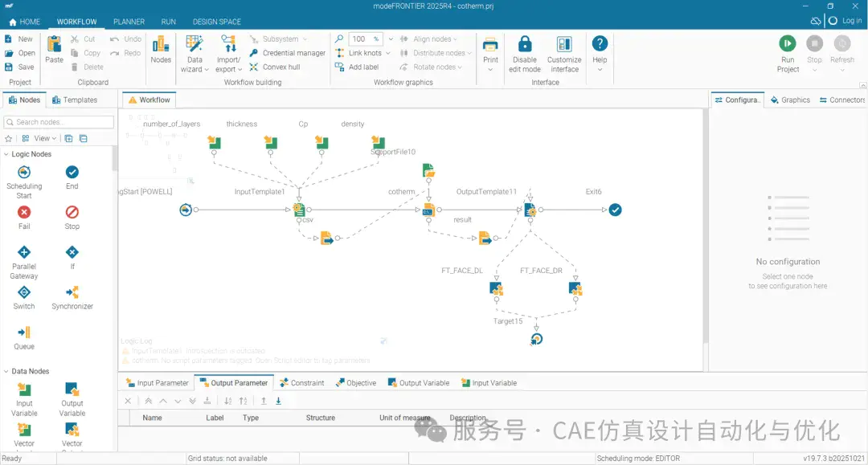Switch to the PLANNER ribbon tab
The image size is (868, 465).
129,22
